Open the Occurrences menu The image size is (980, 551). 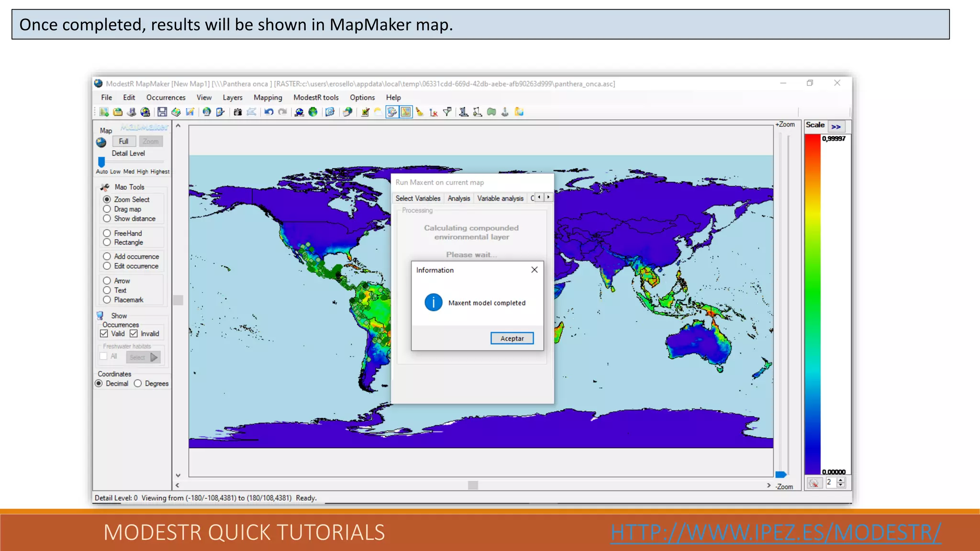(166, 98)
